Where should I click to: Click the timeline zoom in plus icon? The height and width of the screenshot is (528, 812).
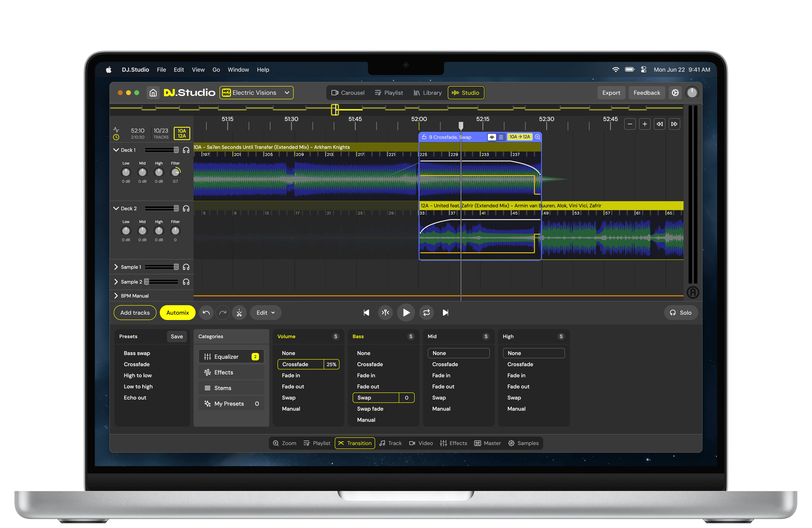[644, 124]
